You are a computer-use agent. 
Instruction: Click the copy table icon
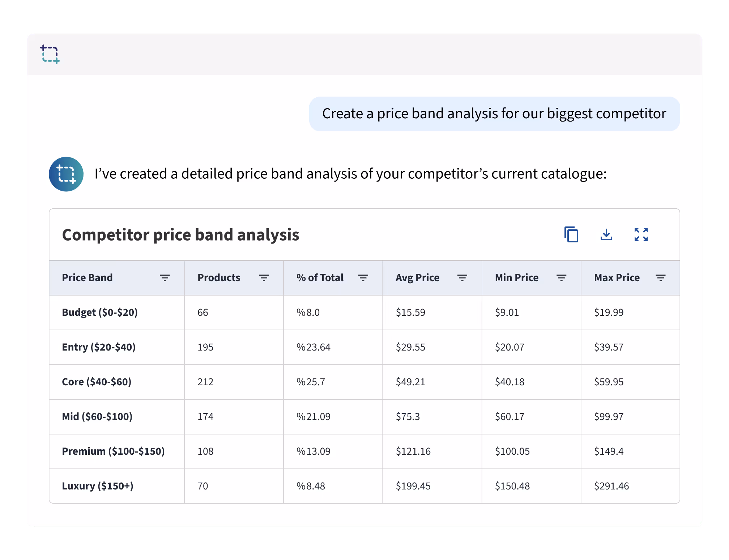pos(571,234)
